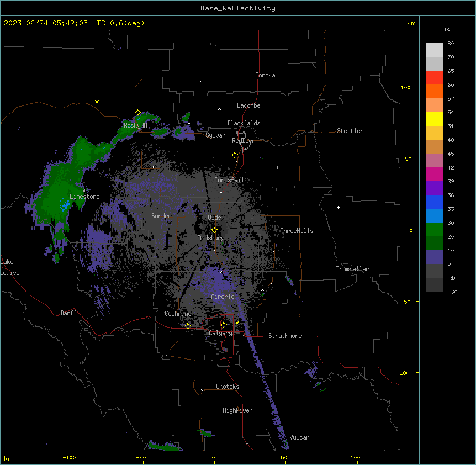This screenshot has height=465, width=476.
Task: Click the yellow diamond marker south of RedDeer
Action: [x=235, y=155]
